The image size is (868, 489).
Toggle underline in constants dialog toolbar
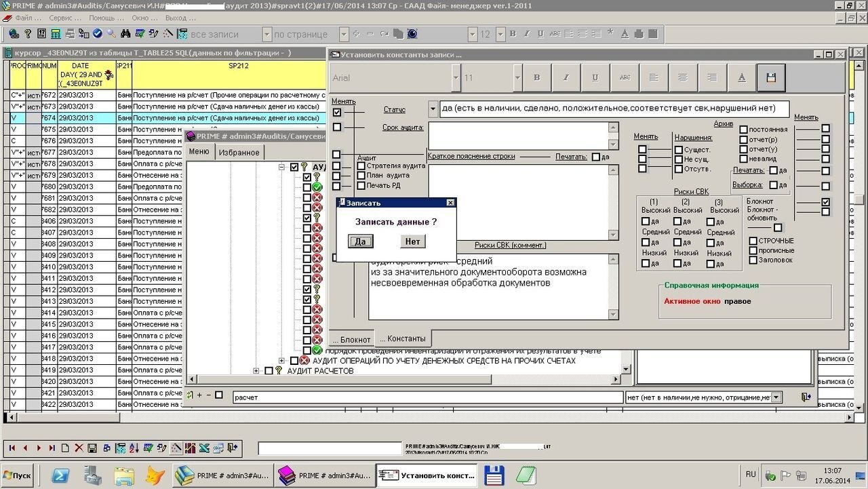coord(595,78)
